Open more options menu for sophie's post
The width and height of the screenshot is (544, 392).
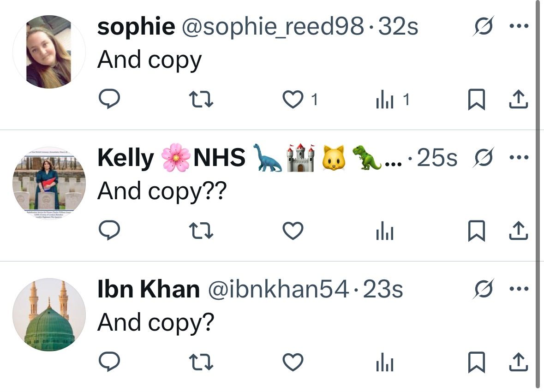click(518, 26)
